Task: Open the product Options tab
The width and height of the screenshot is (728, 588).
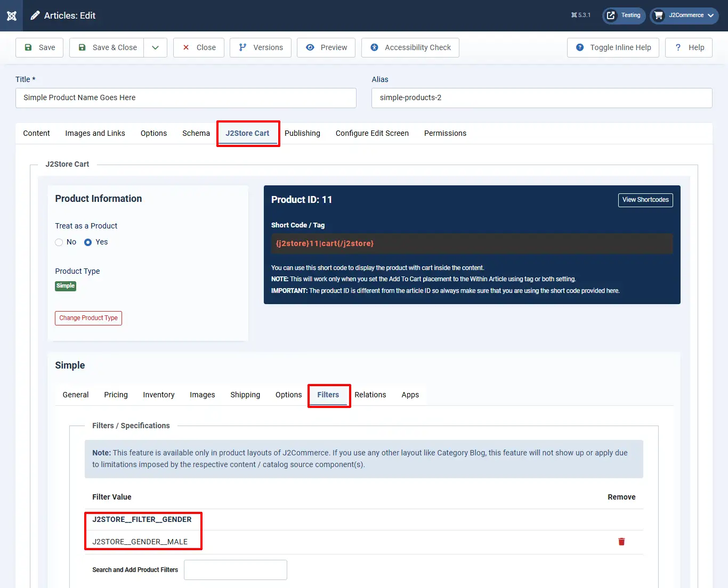Action: (288, 395)
